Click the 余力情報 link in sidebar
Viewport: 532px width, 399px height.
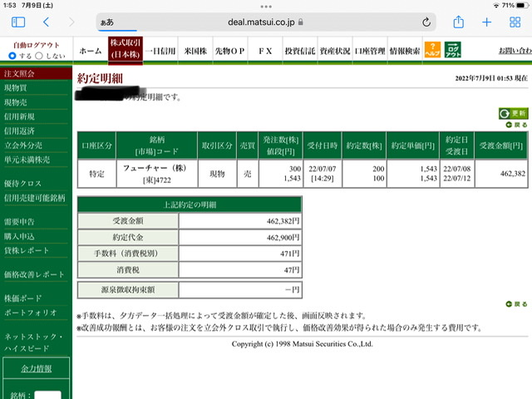pyautogui.click(x=37, y=368)
